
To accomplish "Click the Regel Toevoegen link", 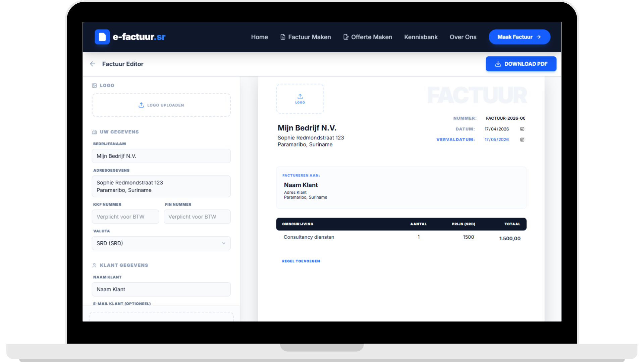I will 301,261.
